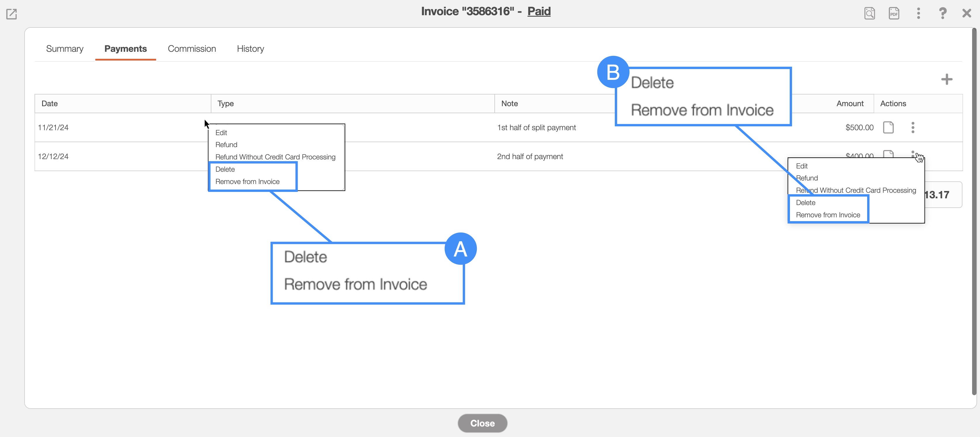Select Edit in the left context menu
This screenshot has width=980, height=437.
221,133
